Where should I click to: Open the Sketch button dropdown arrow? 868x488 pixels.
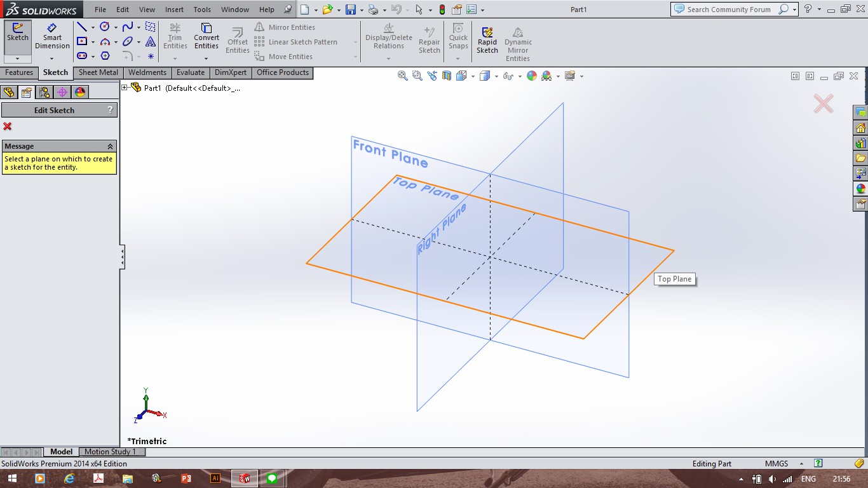[18, 58]
